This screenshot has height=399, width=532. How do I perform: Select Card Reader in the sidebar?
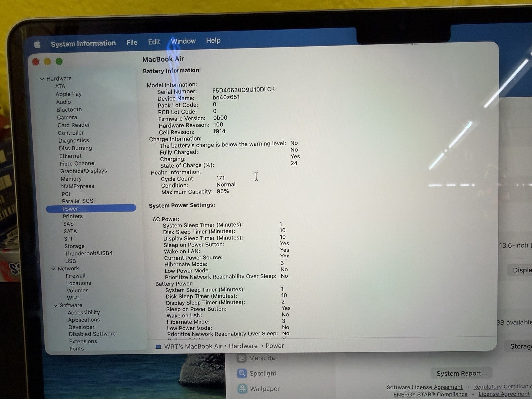click(x=73, y=125)
